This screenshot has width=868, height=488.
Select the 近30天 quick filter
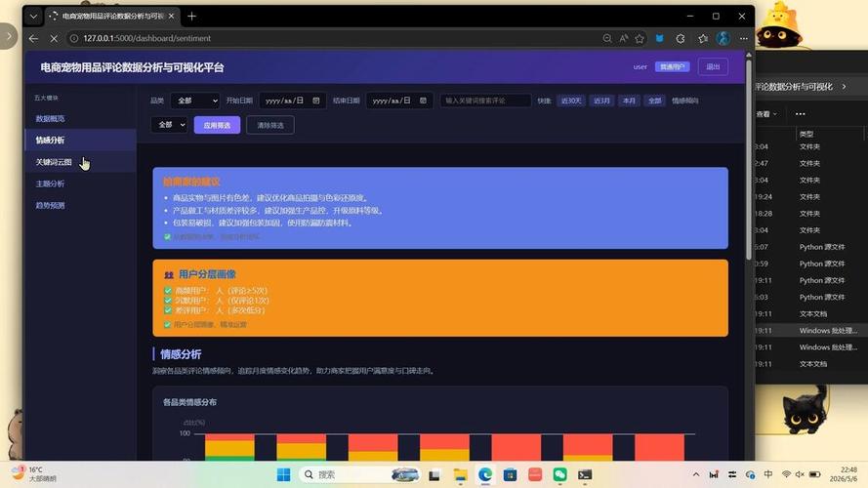point(571,101)
